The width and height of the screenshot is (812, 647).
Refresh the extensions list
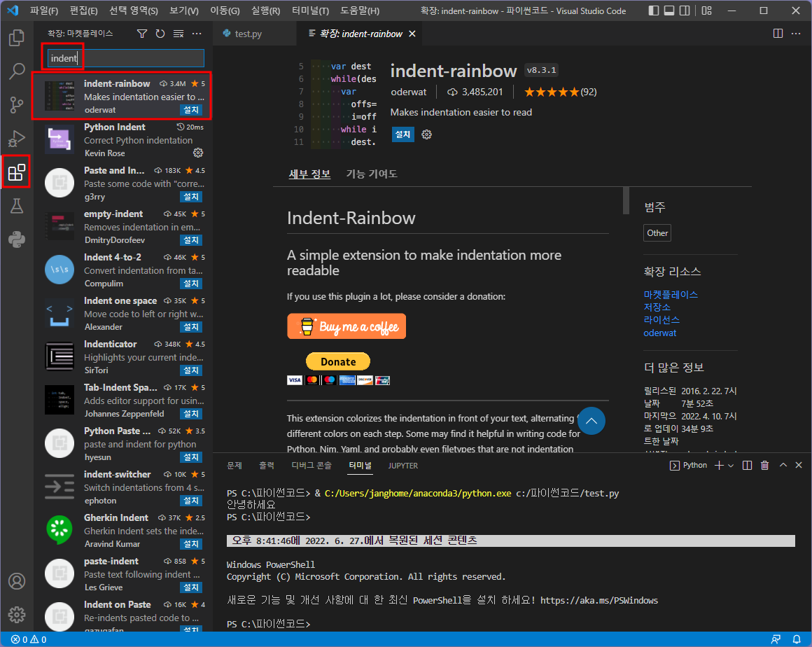click(160, 34)
